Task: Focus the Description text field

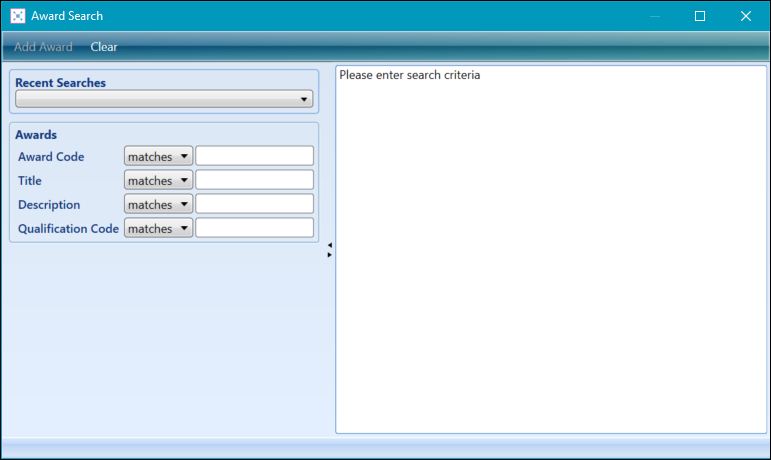Action: point(254,204)
